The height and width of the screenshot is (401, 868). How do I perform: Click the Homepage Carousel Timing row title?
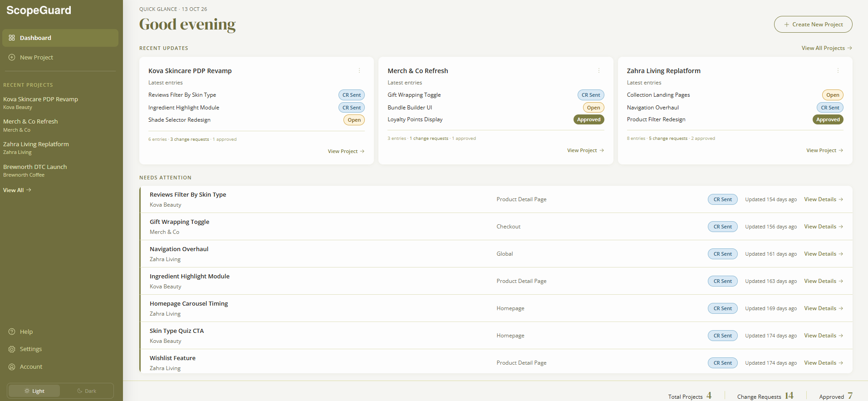189,304
